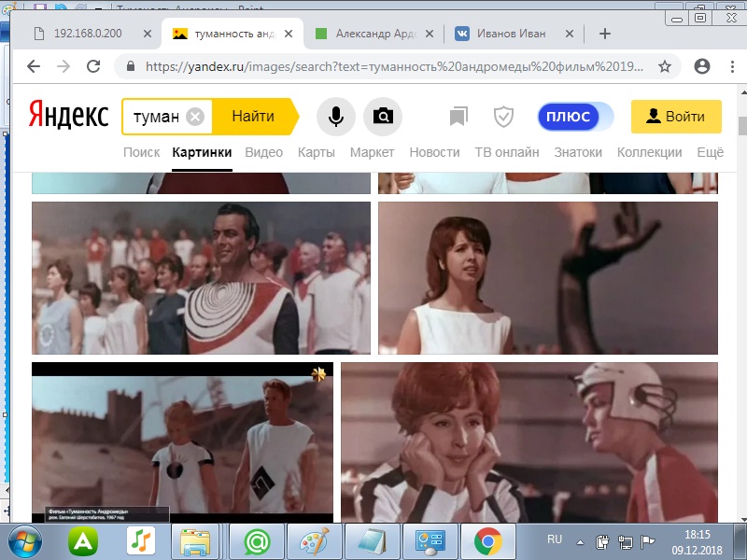The width and height of the screenshot is (747, 560).
Task: Click the Яндекс logo
Action: [68, 116]
